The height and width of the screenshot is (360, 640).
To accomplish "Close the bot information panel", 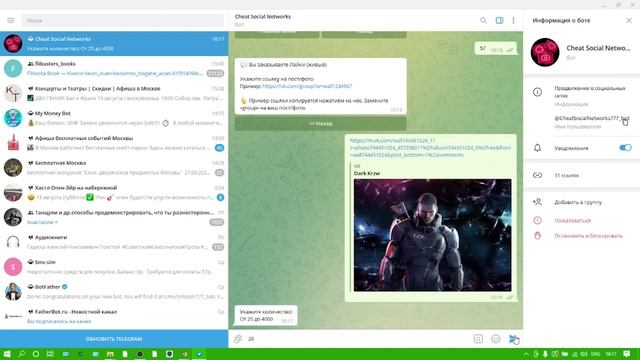I will coord(629,20).
